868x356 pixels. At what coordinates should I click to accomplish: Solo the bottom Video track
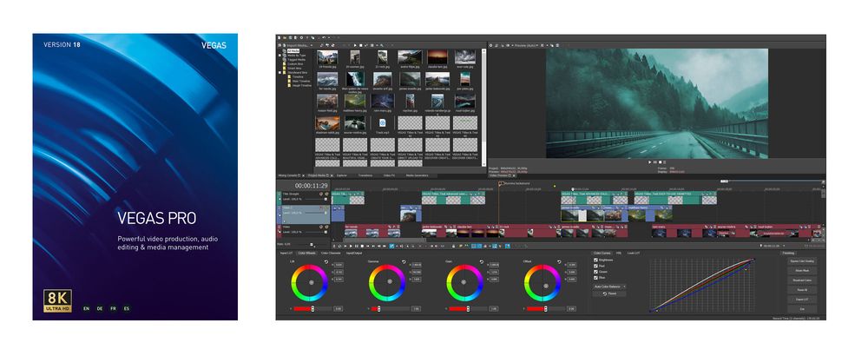click(x=326, y=227)
